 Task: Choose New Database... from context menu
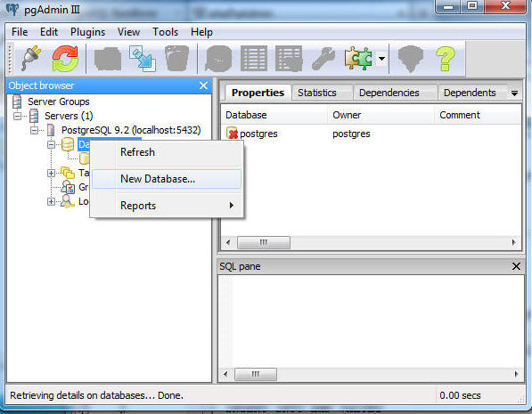(167, 179)
